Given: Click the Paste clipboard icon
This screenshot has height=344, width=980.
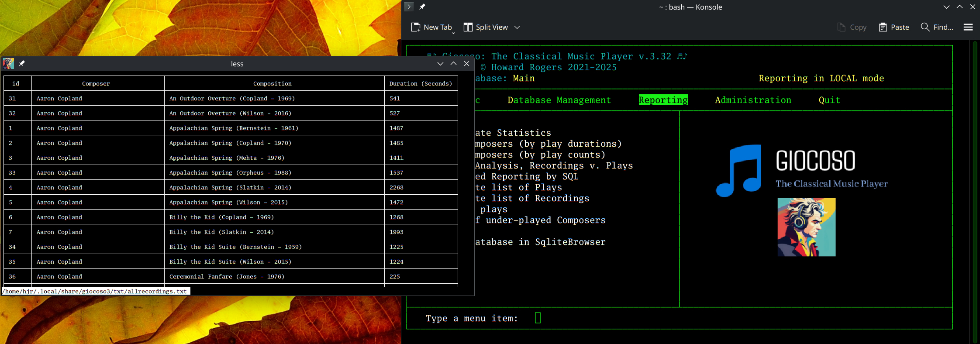Looking at the screenshot, I should pyautogui.click(x=883, y=27).
